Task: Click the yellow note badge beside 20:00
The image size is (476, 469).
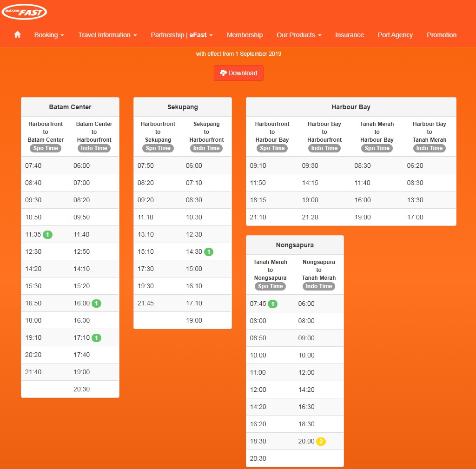Action: [x=321, y=442]
